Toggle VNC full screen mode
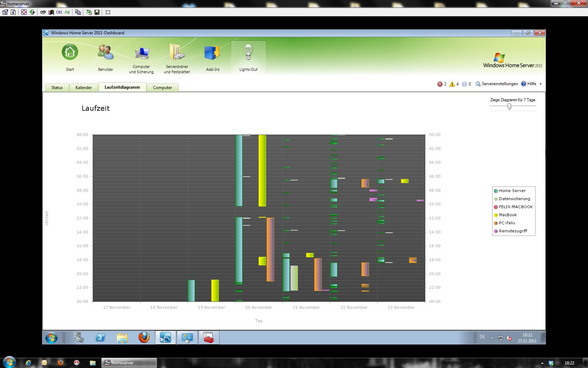Viewport: 588px width, 368px height. click(24, 12)
